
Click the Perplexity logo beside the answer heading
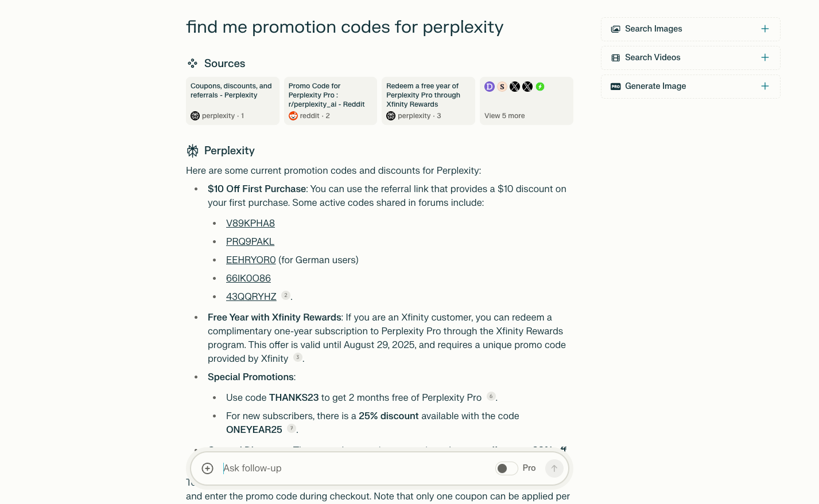pyautogui.click(x=192, y=150)
